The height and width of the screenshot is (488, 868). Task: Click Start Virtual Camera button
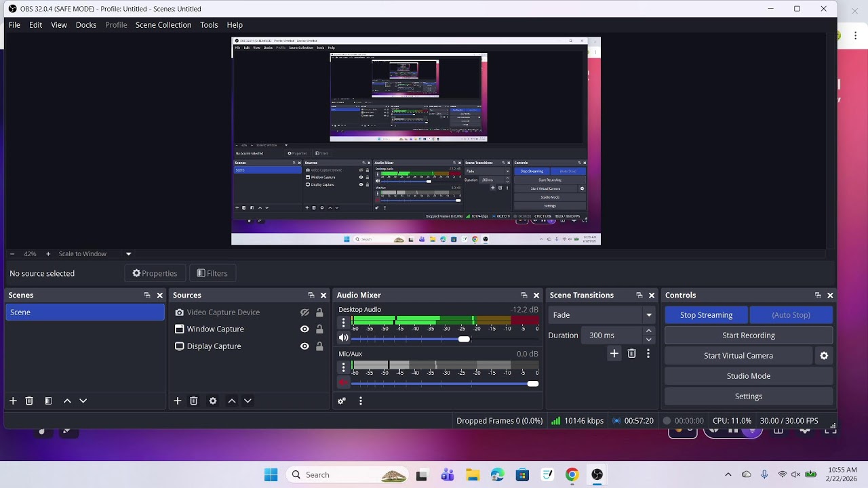738,355
